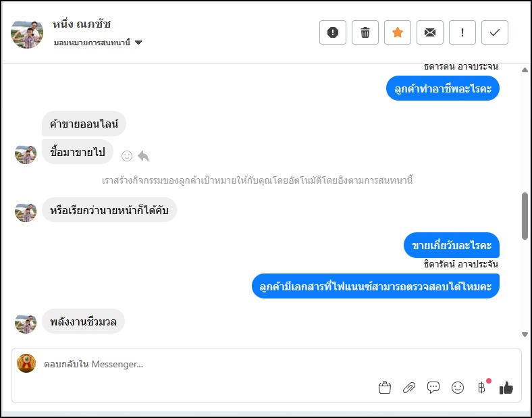532x418 pixels.
Task: Click the scroll up arrow
Action: click(525, 70)
